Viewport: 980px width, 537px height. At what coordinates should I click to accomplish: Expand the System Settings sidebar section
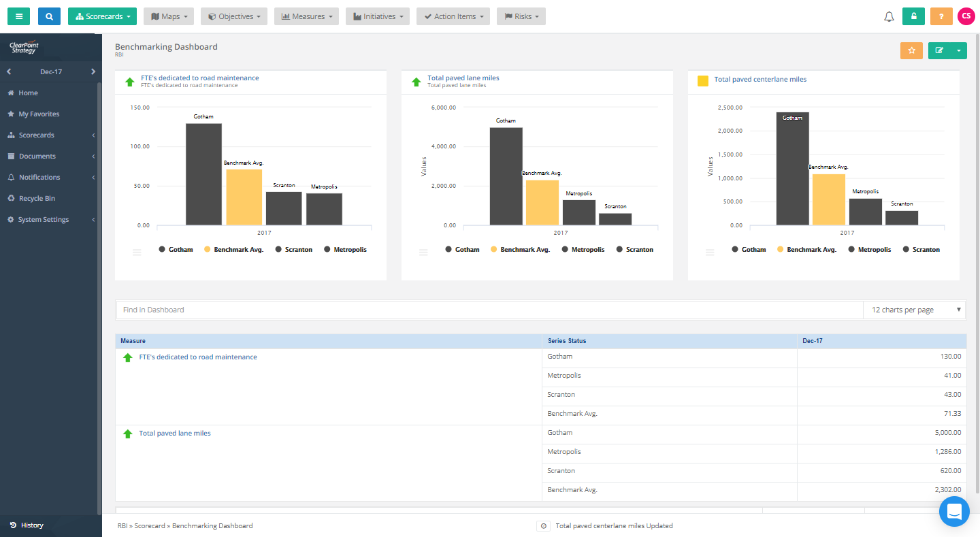coord(42,219)
